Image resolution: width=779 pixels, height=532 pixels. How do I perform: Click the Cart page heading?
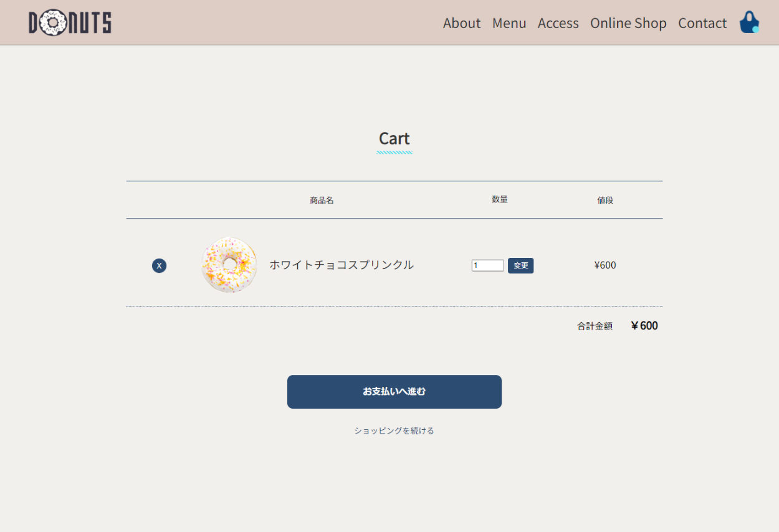tap(394, 138)
